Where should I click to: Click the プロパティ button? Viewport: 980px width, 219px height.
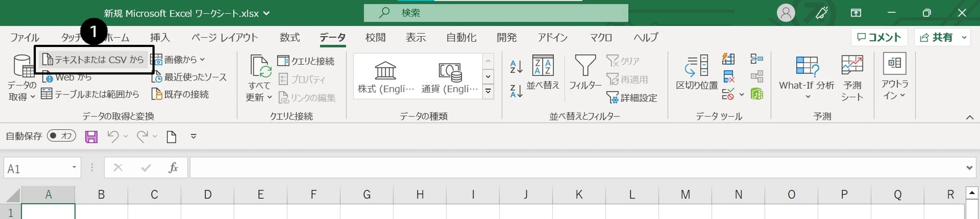(x=302, y=79)
